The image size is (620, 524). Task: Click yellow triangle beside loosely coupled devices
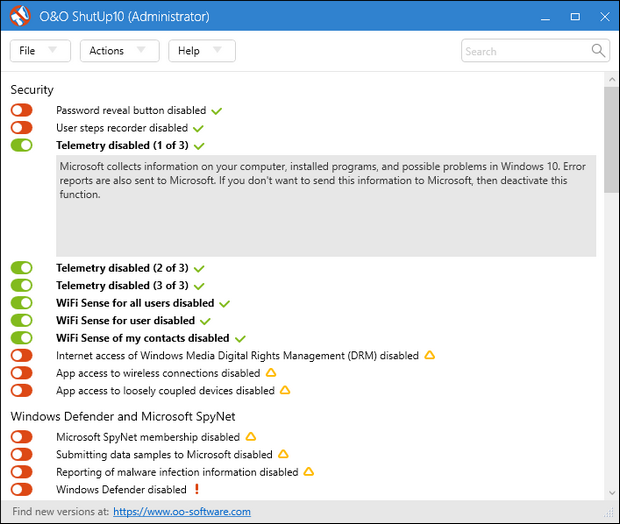(286, 391)
